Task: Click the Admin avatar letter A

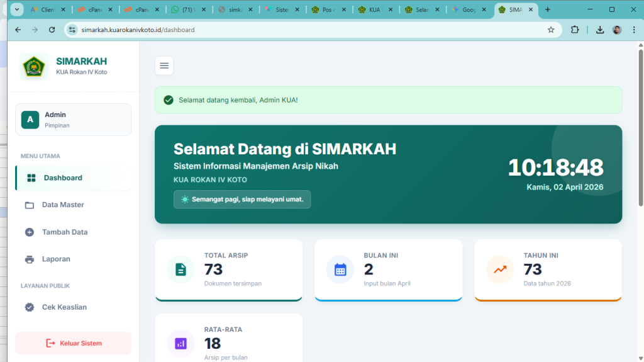Action: 30,120
